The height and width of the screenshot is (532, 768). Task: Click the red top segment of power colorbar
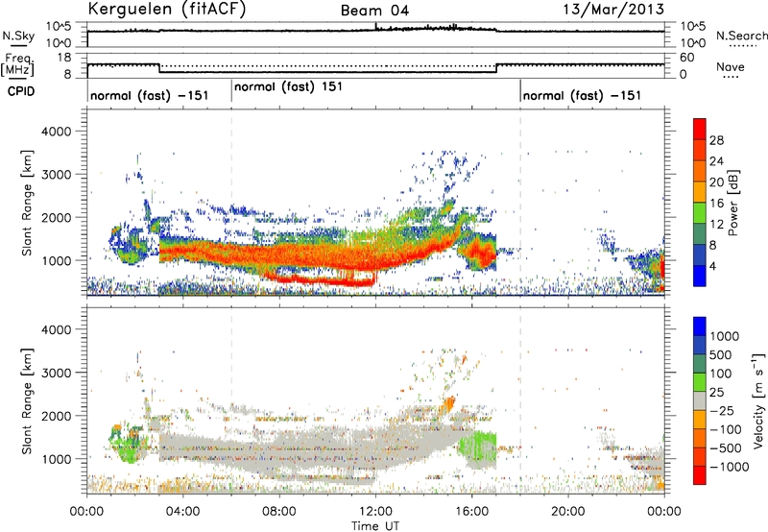[700, 129]
